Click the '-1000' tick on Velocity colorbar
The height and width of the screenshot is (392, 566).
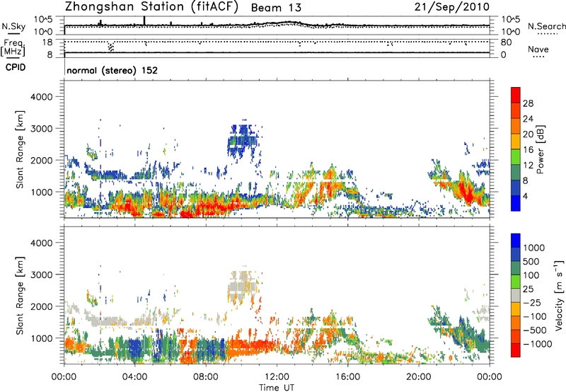[538, 344]
